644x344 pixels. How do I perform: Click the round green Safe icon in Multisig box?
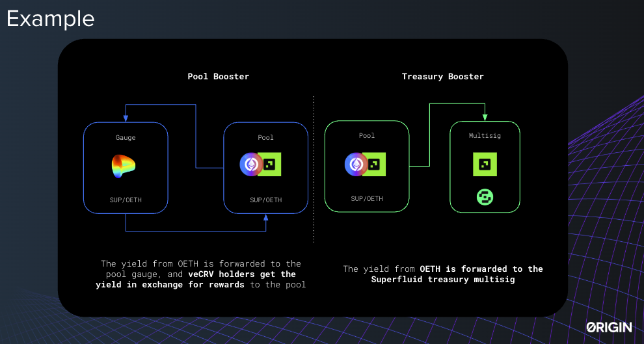tap(485, 197)
